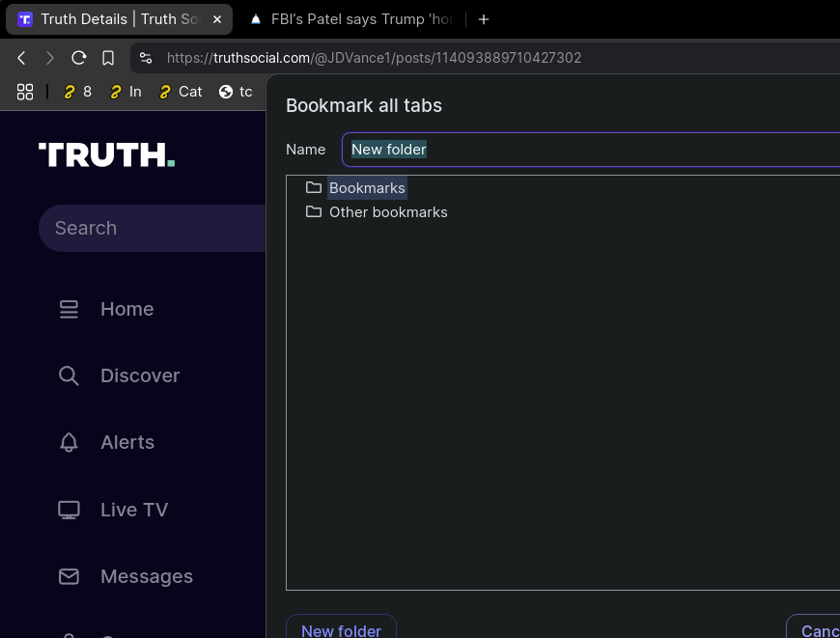Click the FBI tab favicon

[x=256, y=19]
